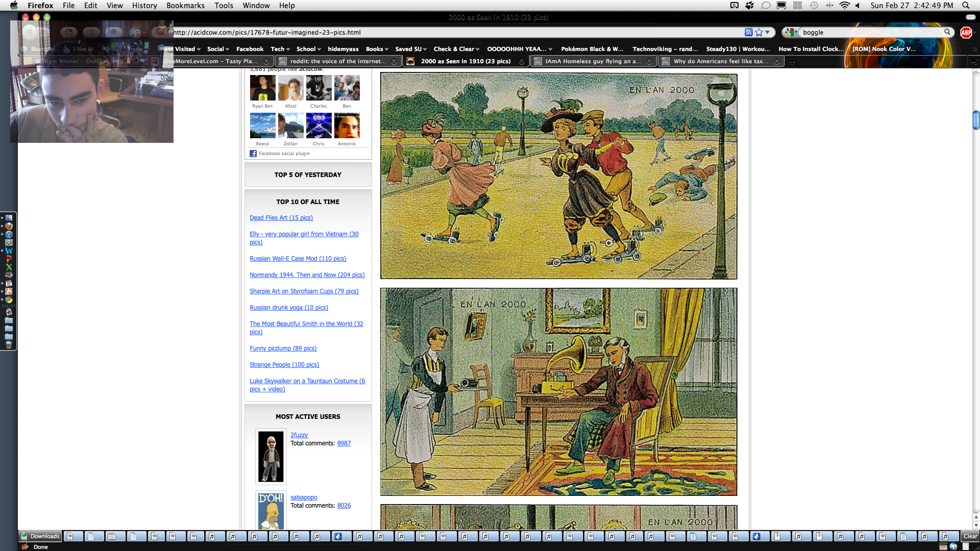Screen dimensions: 980x551
Task: Click the Adblock Plus ABP icon
Action: pos(966,32)
